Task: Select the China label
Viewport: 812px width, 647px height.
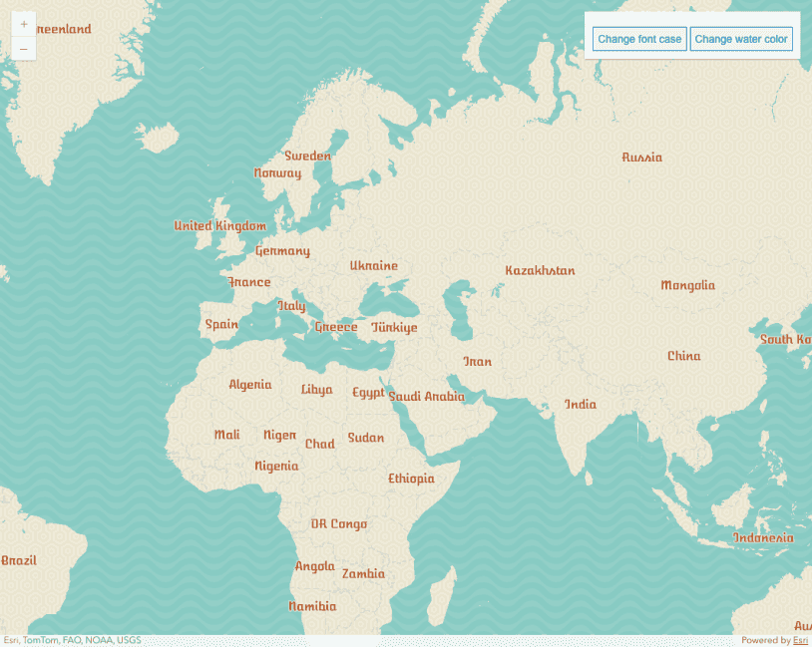Action: [x=683, y=355]
